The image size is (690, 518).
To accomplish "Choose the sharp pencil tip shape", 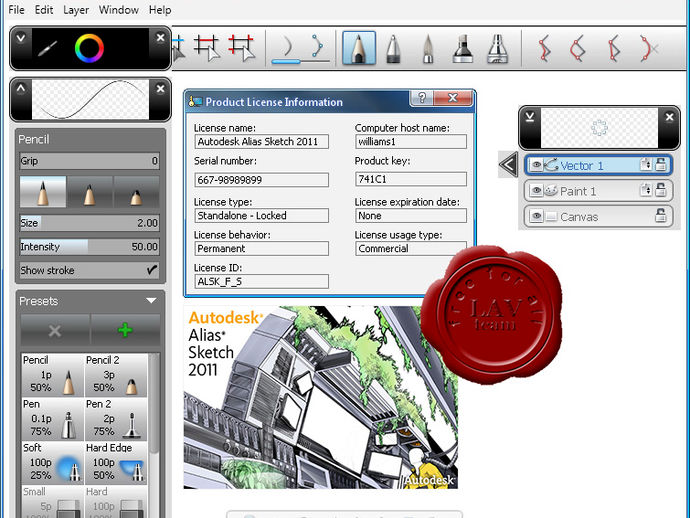I will click(43, 192).
